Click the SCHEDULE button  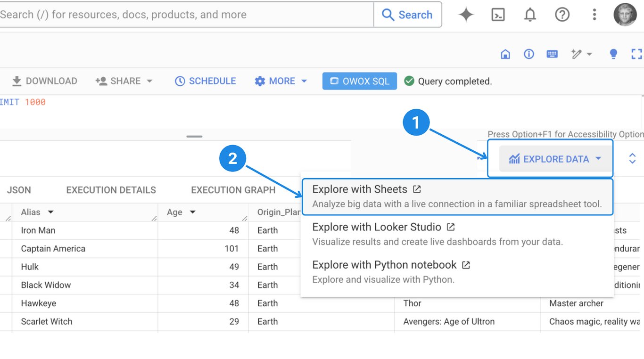205,81
